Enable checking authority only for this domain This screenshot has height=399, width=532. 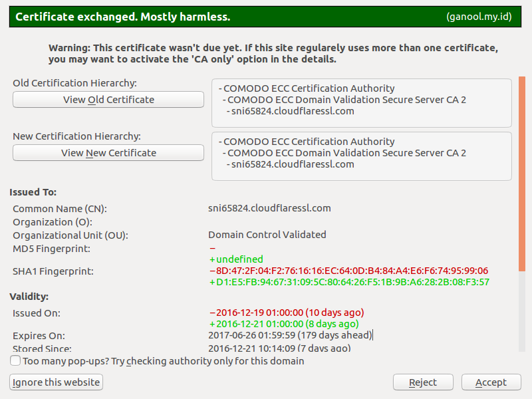click(15, 360)
